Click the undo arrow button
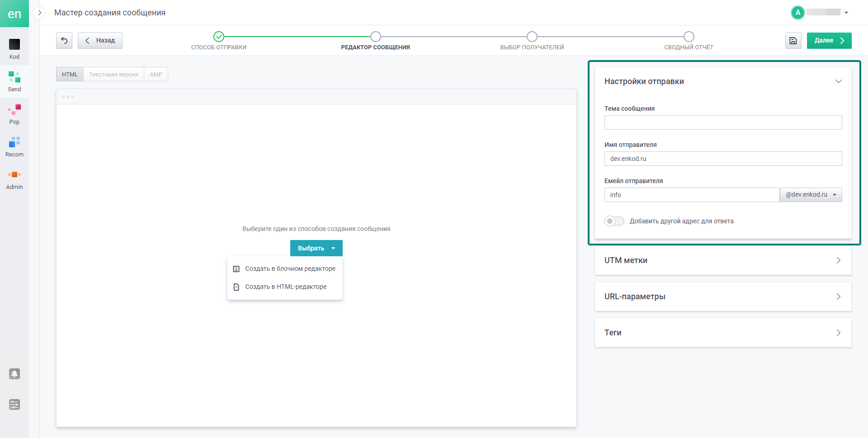 tap(64, 41)
